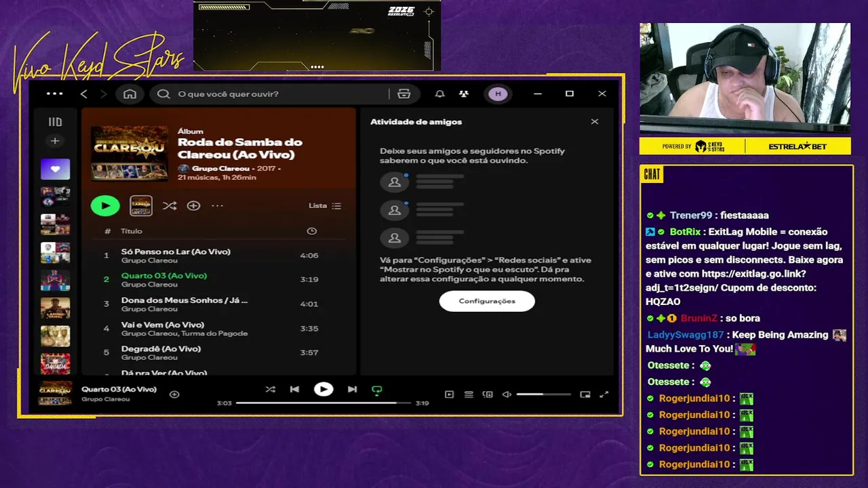The width and height of the screenshot is (868, 488).
Task: Open the notifications bell
Action: tap(439, 94)
